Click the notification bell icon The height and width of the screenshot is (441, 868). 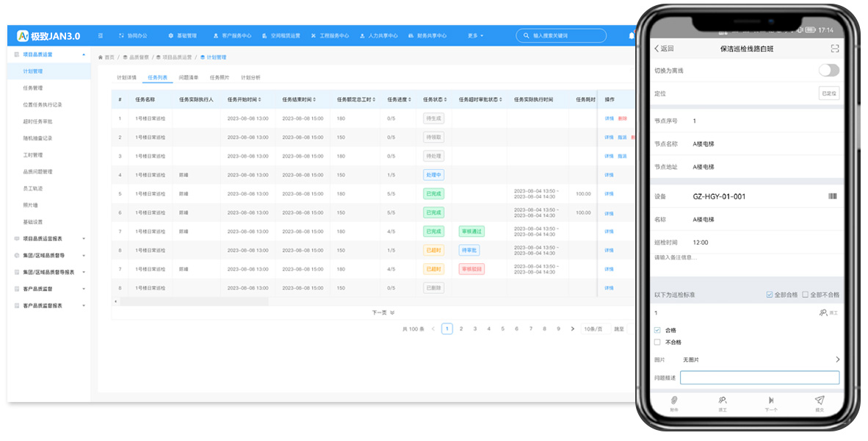[631, 35]
